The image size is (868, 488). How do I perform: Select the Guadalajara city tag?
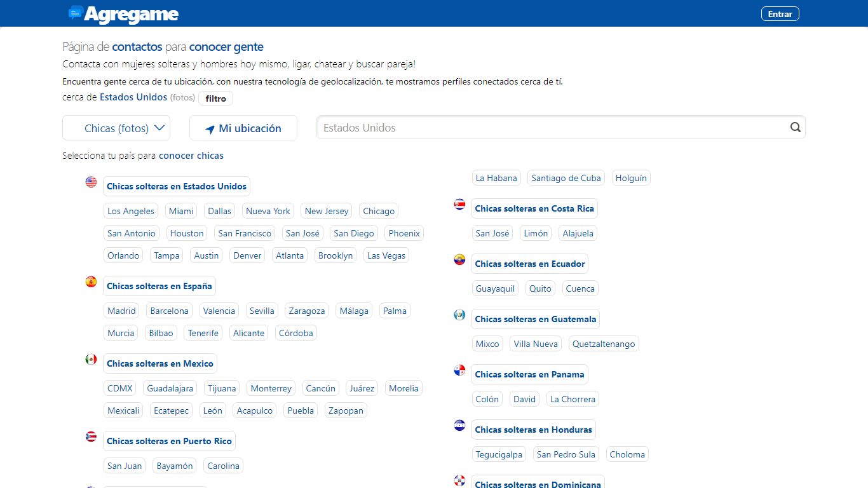pyautogui.click(x=170, y=388)
